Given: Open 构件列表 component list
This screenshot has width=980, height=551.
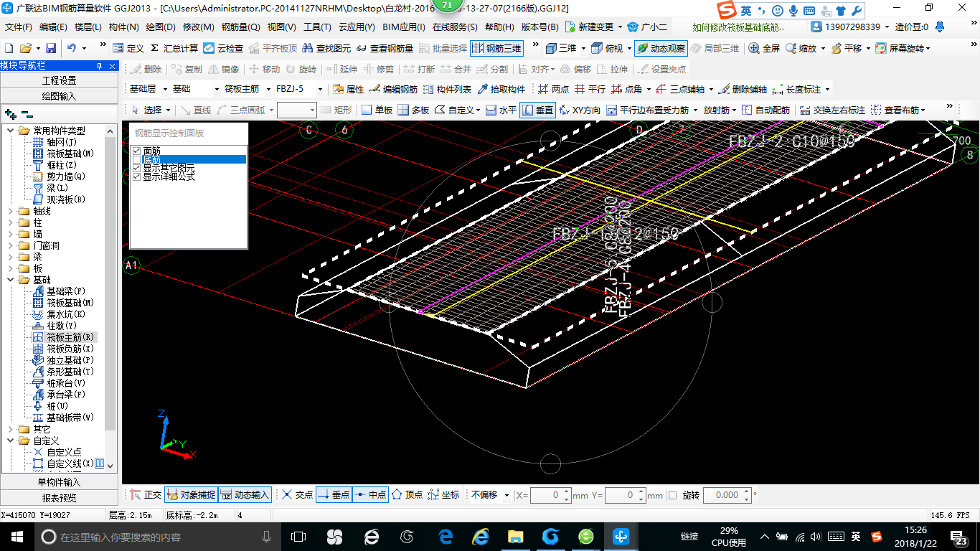Looking at the screenshot, I should 447,90.
